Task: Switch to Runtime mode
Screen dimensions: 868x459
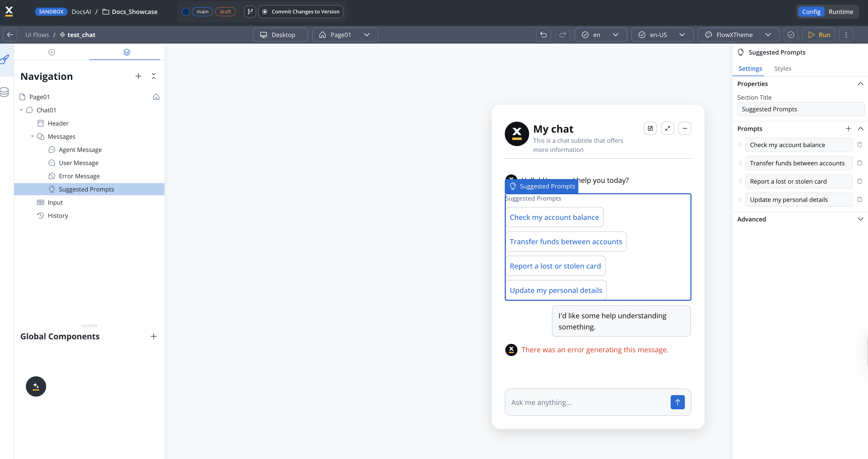Action: point(841,11)
